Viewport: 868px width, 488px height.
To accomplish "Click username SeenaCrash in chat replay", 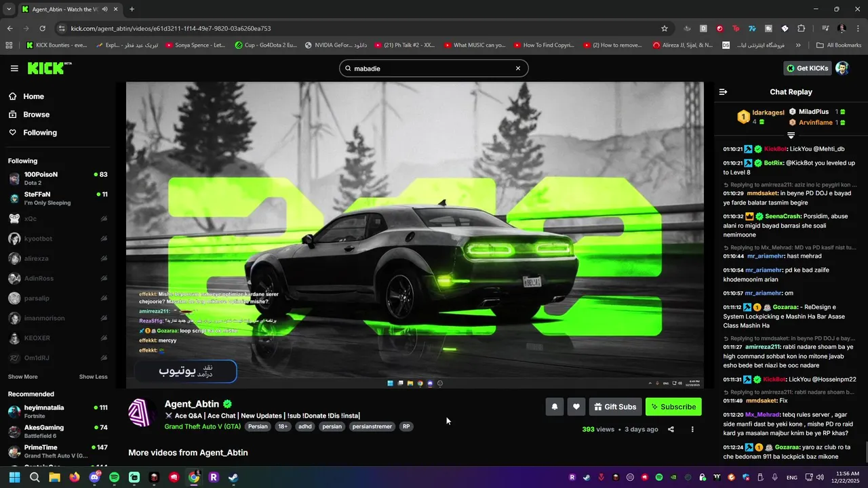I will [x=783, y=216].
